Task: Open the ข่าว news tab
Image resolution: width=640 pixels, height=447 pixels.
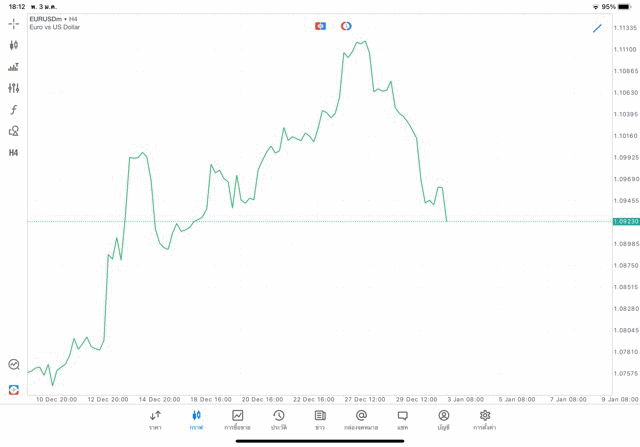Action: click(x=320, y=419)
